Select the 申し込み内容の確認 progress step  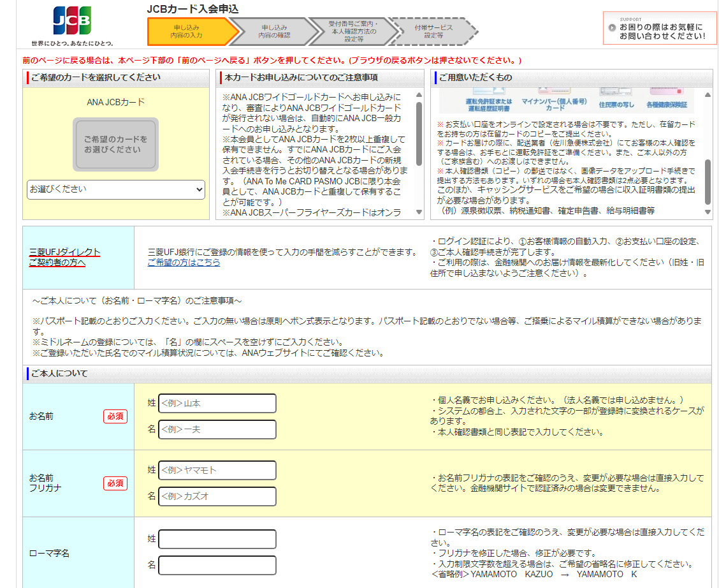[274, 32]
